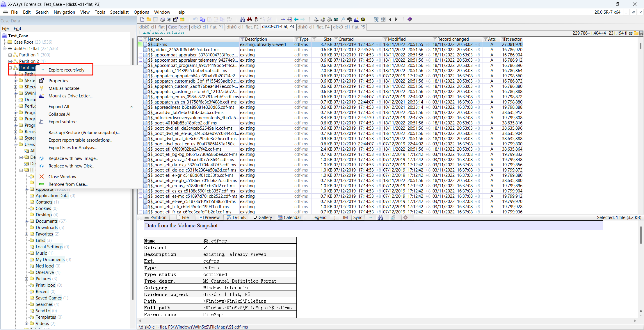Expand the AppData folder node

click(26, 189)
